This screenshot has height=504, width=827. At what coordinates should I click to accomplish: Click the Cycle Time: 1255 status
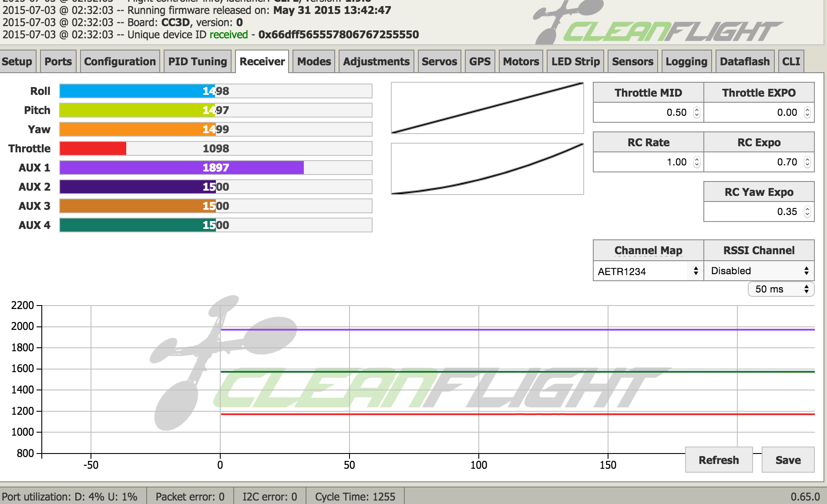pos(355,497)
